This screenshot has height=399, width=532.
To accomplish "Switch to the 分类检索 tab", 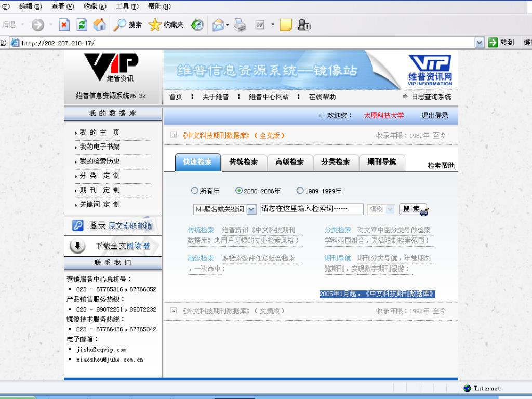I will click(x=336, y=162).
